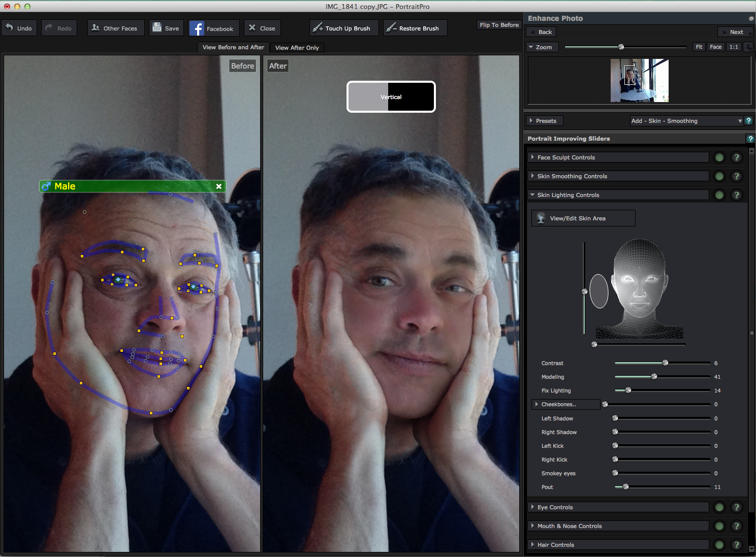
Task: Expand Hair Controls section
Action: click(618, 545)
